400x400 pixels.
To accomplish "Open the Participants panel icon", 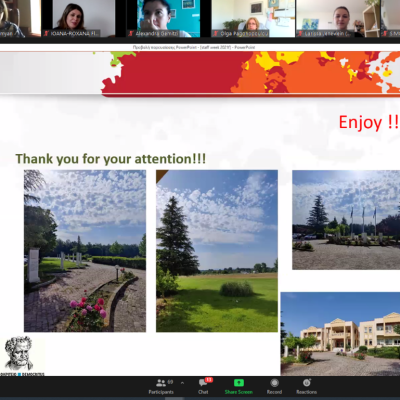I will click(x=161, y=383).
